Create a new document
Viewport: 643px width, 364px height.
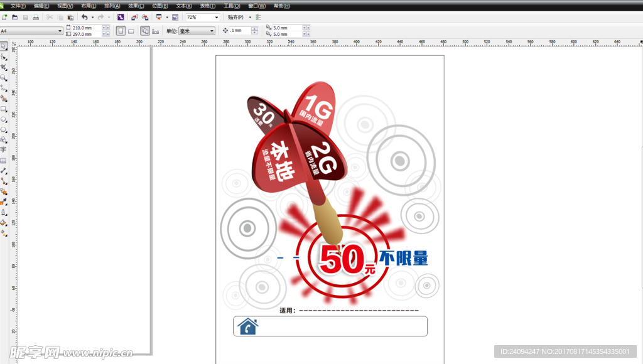(x=4, y=17)
